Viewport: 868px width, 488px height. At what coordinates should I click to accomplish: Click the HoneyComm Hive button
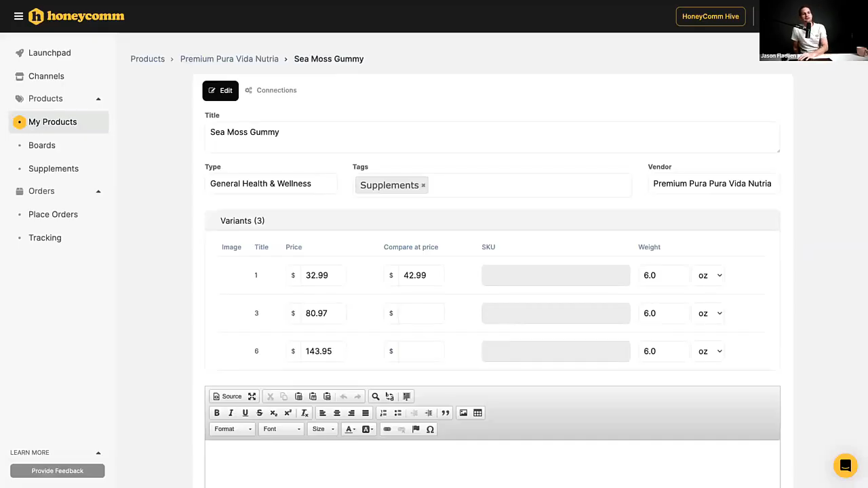pos(711,16)
